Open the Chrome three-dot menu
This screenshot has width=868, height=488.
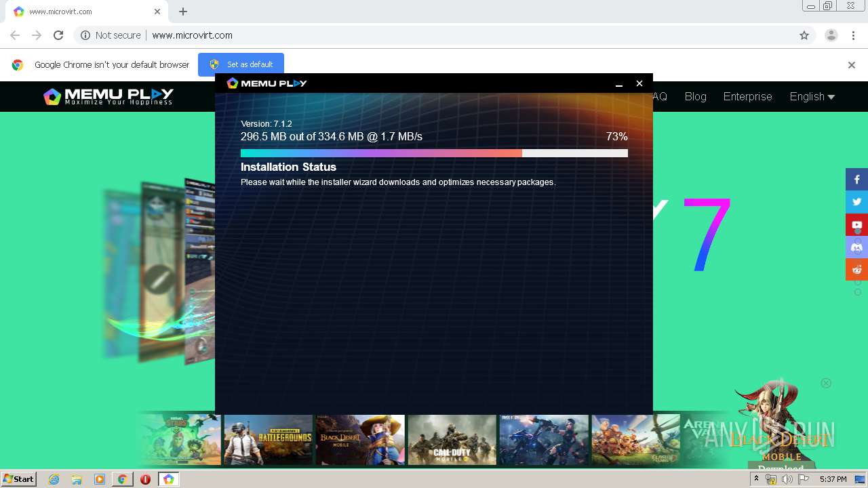(x=852, y=35)
